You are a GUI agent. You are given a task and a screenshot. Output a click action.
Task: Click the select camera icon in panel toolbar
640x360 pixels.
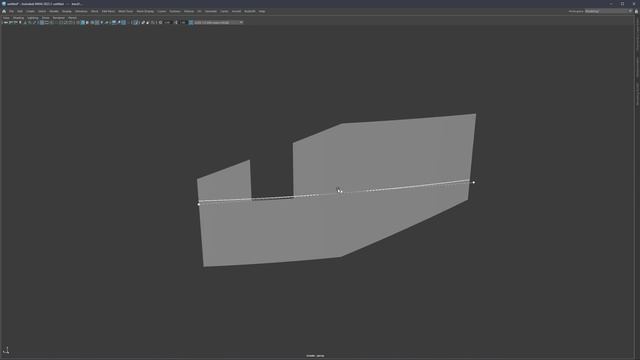[x=5, y=22]
